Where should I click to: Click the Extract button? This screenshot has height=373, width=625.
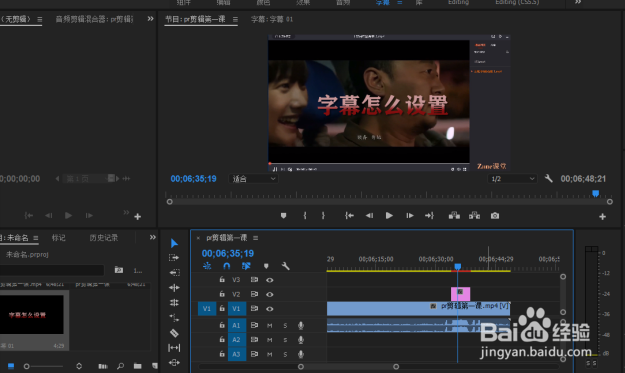(474, 216)
